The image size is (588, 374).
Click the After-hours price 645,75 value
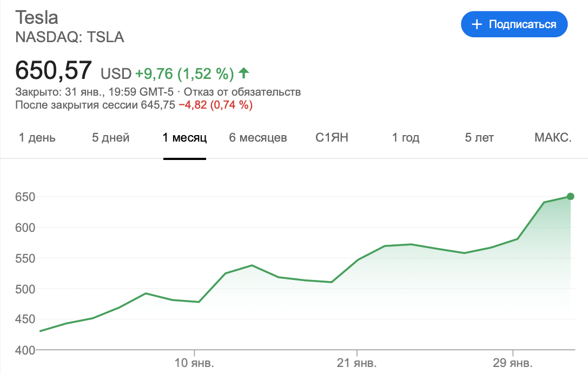coord(158,105)
